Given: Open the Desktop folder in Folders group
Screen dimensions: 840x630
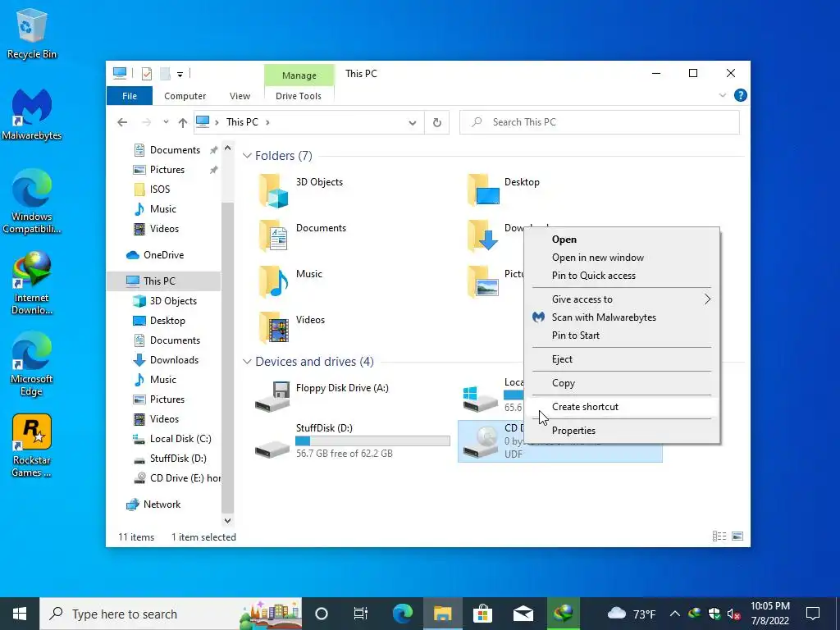Looking at the screenshot, I should [504, 189].
